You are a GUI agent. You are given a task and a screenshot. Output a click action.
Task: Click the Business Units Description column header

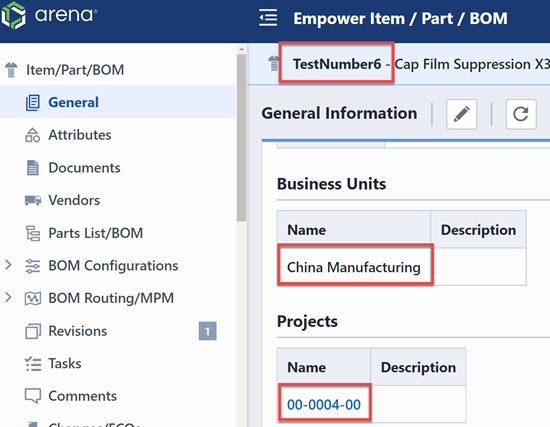(x=478, y=230)
